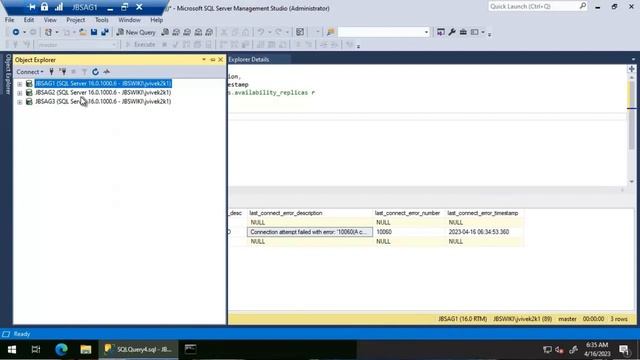Click the Execute button
The width and height of the screenshot is (640, 360).
[x=140, y=45]
